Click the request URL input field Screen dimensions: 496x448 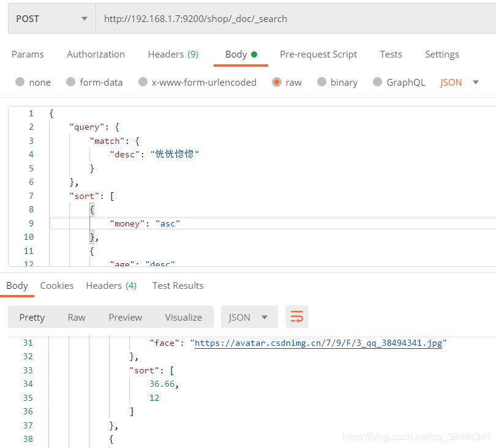click(x=294, y=19)
